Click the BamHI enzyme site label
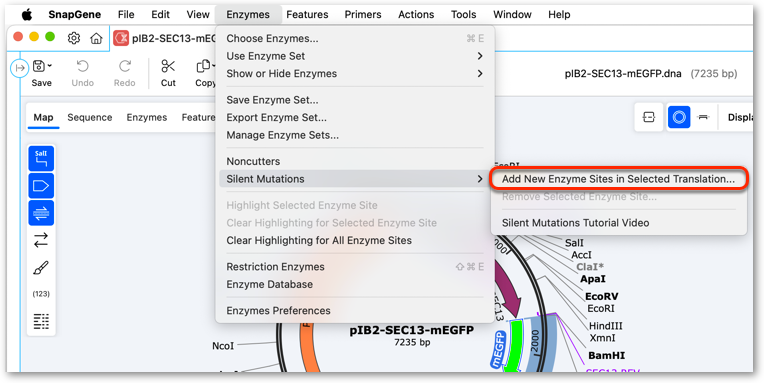The image size is (764, 383). (607, 355)
